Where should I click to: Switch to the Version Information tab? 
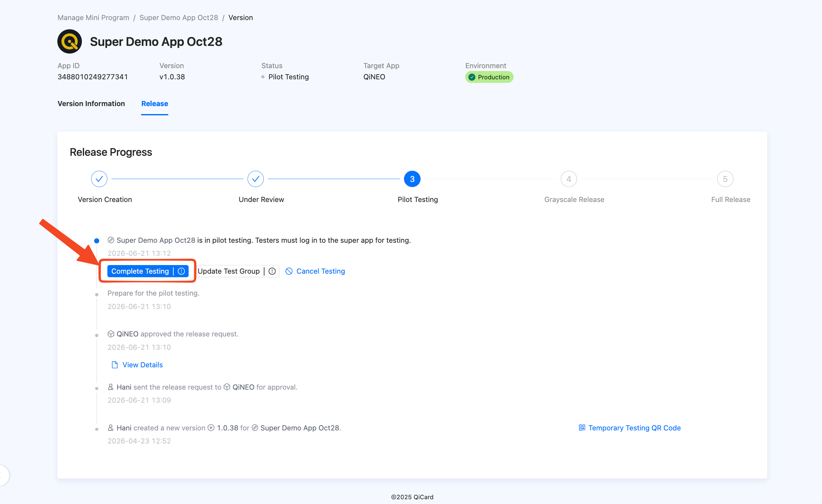point(91,104)
